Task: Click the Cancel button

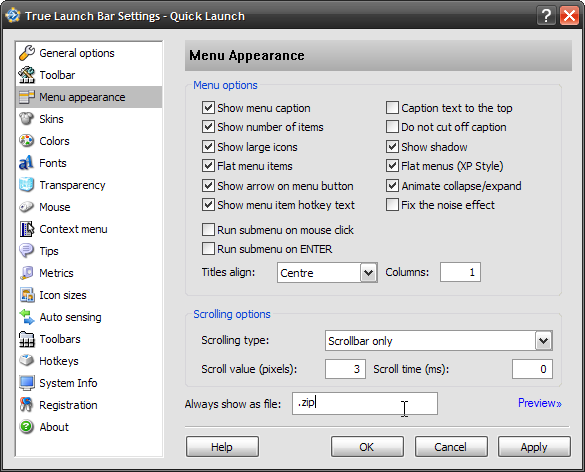Action: pyautogui.click(x=451, y=447)
